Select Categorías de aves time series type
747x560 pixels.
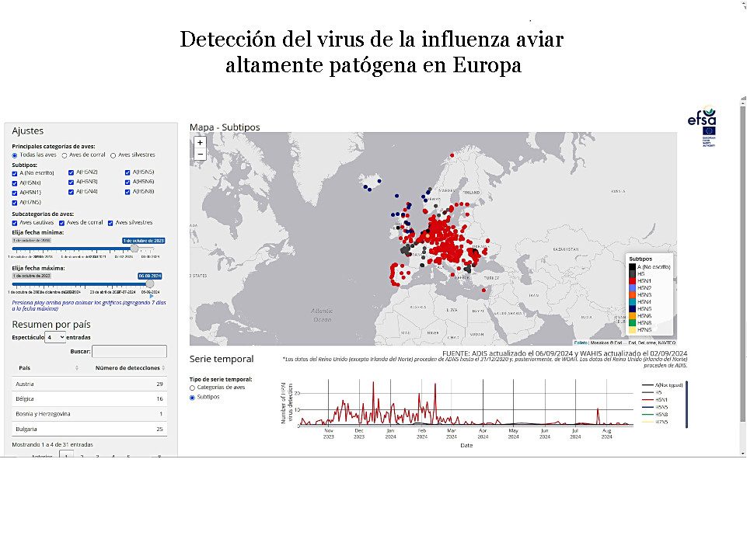pos(193,388)
